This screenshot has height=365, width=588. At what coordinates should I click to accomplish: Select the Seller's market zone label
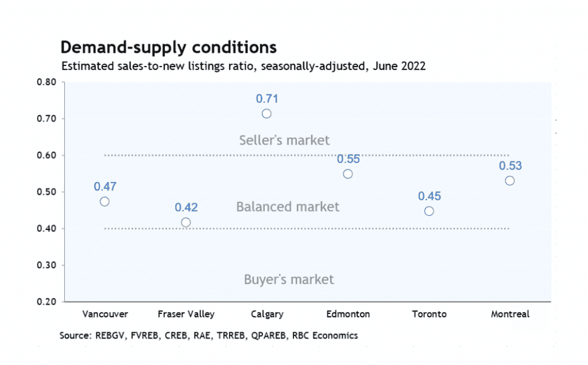[x=284, y=140]
